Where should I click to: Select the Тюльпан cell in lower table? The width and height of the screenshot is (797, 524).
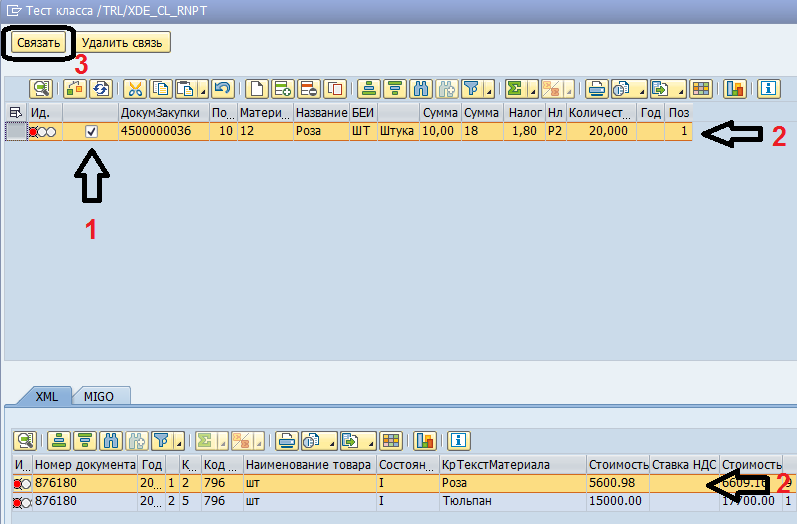tap(472, 501)
